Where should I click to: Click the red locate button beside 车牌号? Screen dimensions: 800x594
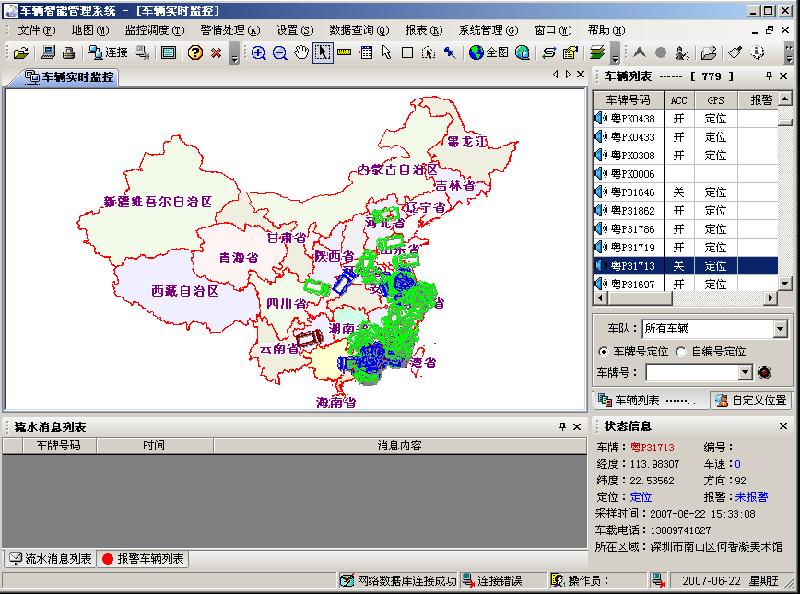pyautogui.click(x=765, y=372)
